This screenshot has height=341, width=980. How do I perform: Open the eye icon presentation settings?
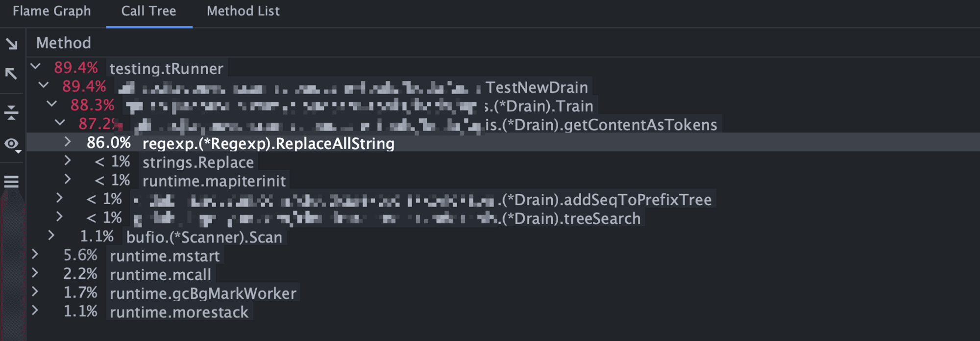coord(12,144)
